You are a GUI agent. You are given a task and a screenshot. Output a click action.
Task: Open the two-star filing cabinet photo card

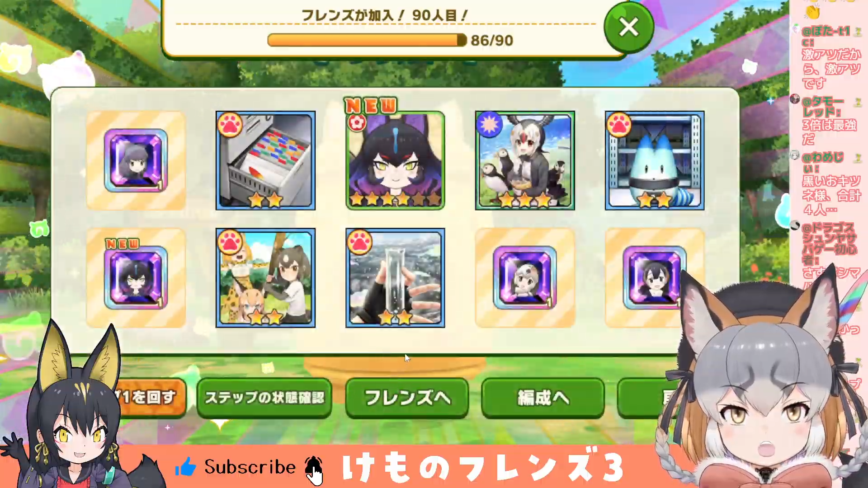pyautogui.click(x=265, y=160)
